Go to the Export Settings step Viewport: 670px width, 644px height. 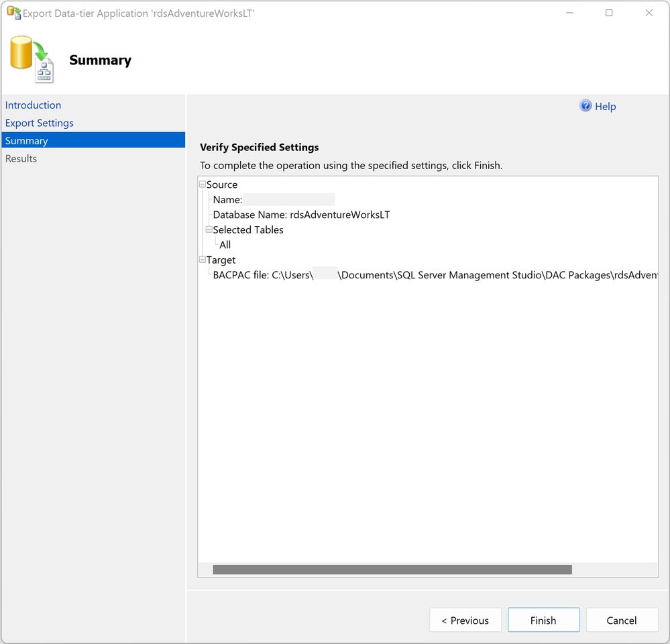point(40,123)
